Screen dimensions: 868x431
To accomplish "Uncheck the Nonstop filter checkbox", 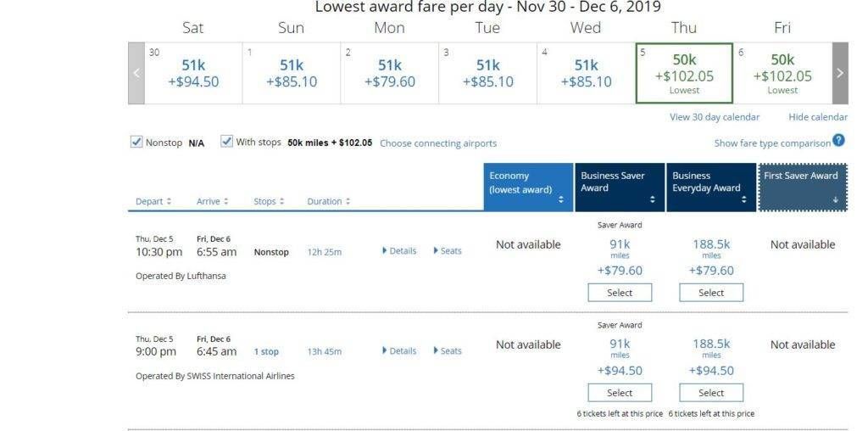I will [136, 142].
